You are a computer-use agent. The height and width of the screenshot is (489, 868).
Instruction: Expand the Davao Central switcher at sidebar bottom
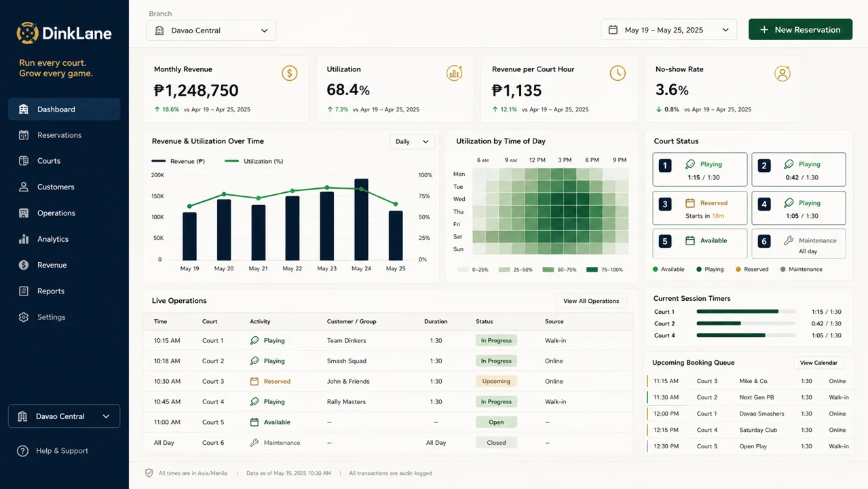click(64, 416)
